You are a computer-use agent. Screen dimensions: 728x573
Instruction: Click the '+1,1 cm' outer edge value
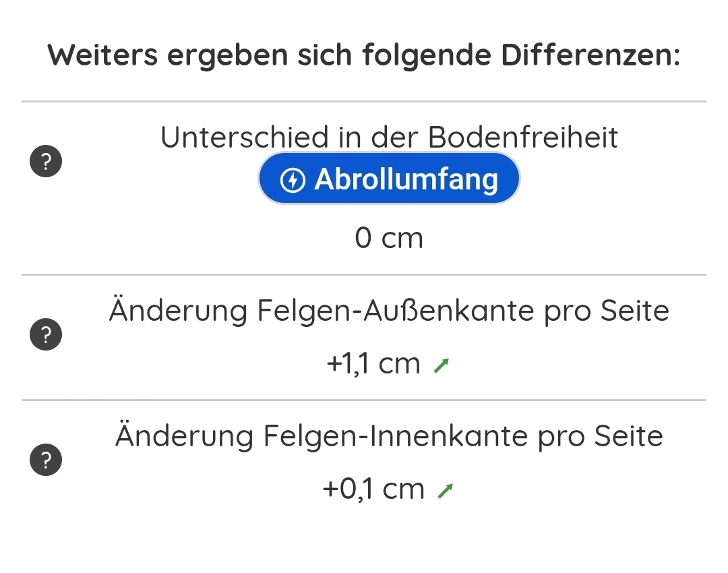[x=373, y=365]
